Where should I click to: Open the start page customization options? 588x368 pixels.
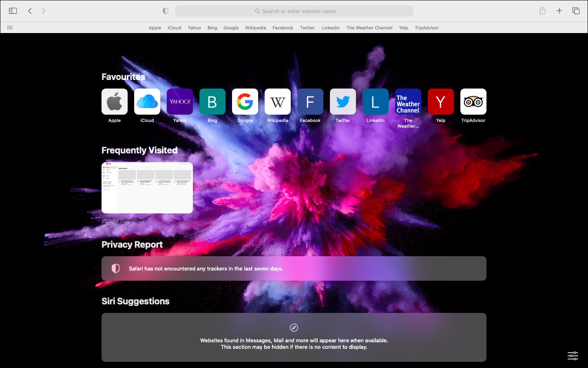click(x=573, y=355)
